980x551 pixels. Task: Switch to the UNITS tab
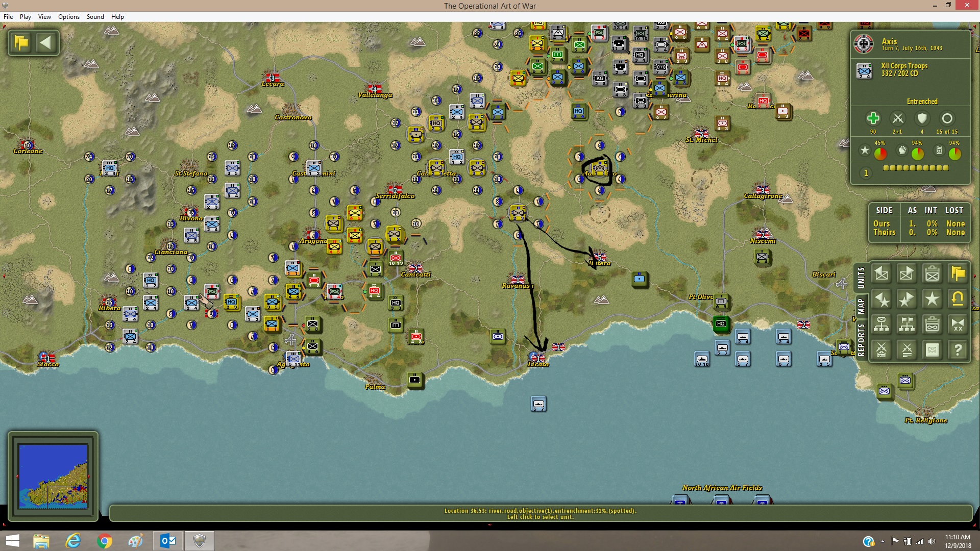click(x=861, y=278)
